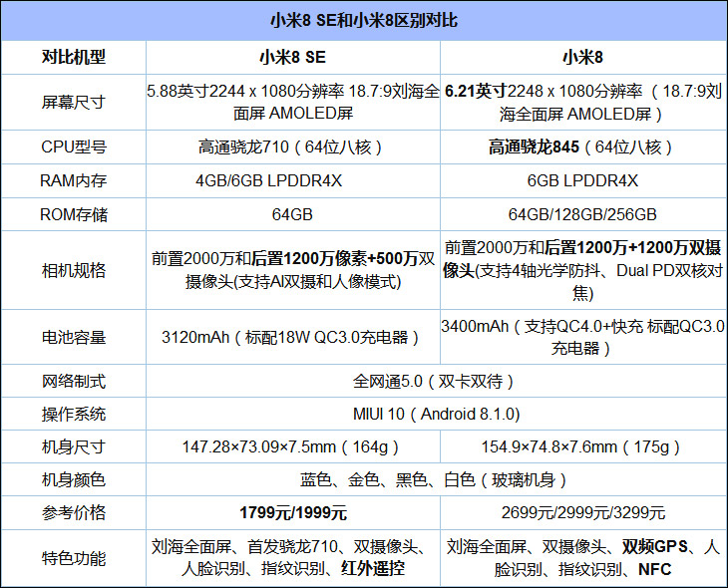Select the 蓝色、金色、黑色、白色 cell
This screenshot has height=588, width=728.
tap(437, 479)
